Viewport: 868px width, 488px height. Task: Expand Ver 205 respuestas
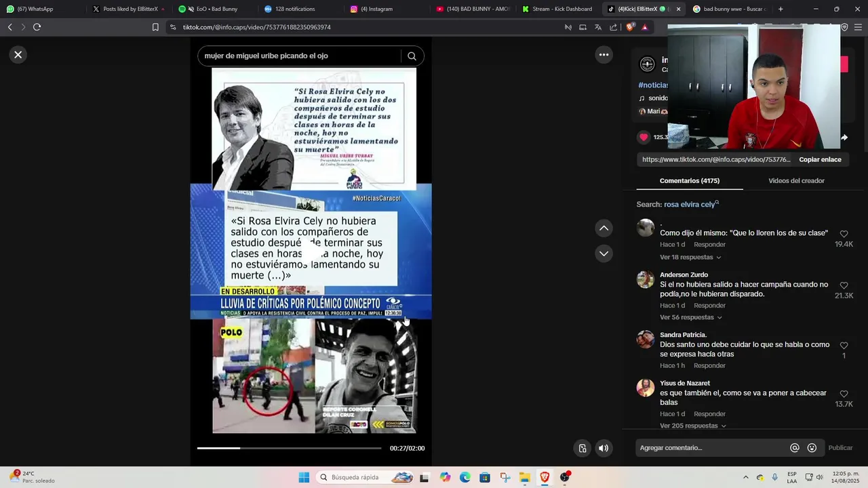click(x=693, y=426)
